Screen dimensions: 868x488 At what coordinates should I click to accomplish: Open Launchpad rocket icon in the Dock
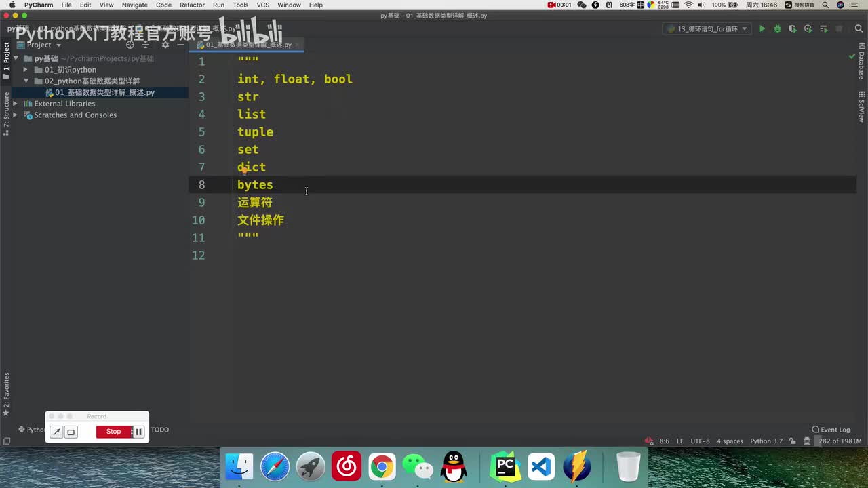point(311,467)
